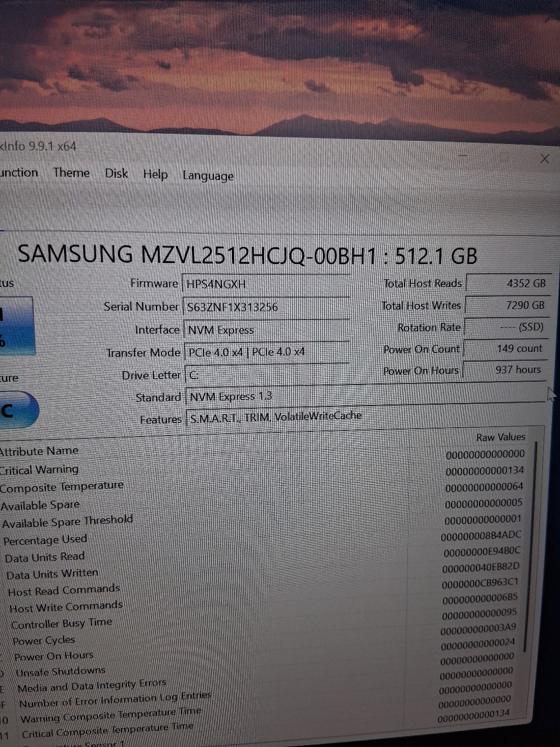
Task: Select the Data Units Written row
Action: pyautogui.click(x=264, y=563)
